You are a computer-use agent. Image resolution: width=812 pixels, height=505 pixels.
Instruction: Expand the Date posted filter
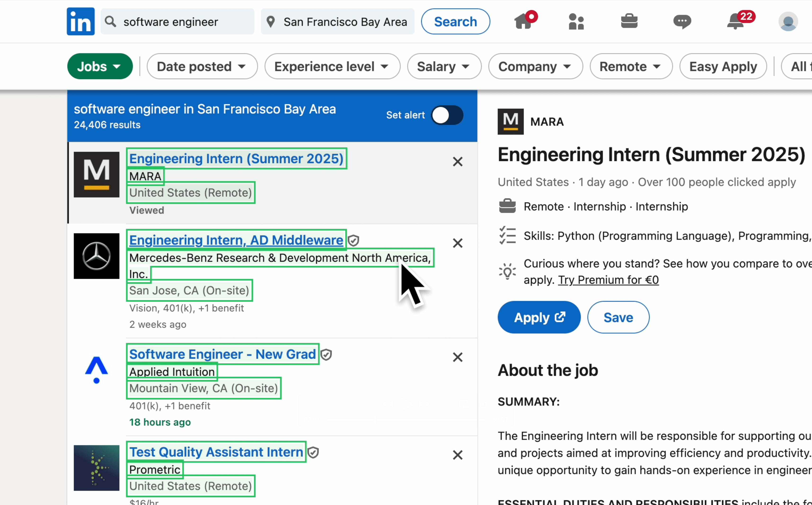pyautogui.click(x=202, y=66)
